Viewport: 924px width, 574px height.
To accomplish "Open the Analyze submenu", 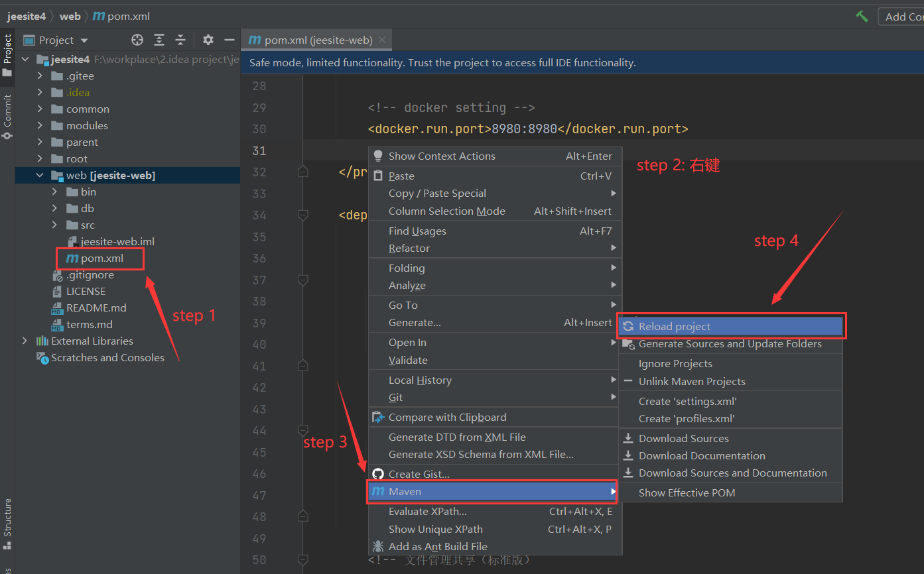I will (x=495, y=285).
